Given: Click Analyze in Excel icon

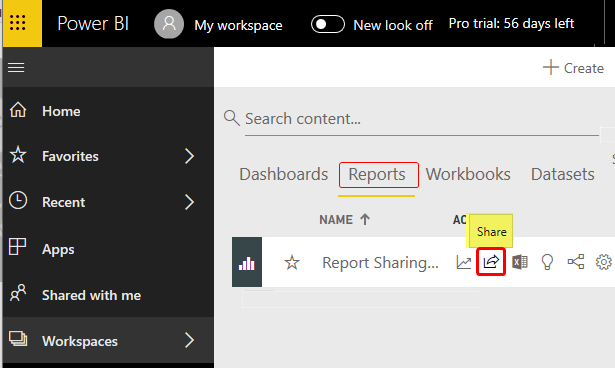Looking at the screenshot, I should tap(520, 262).
